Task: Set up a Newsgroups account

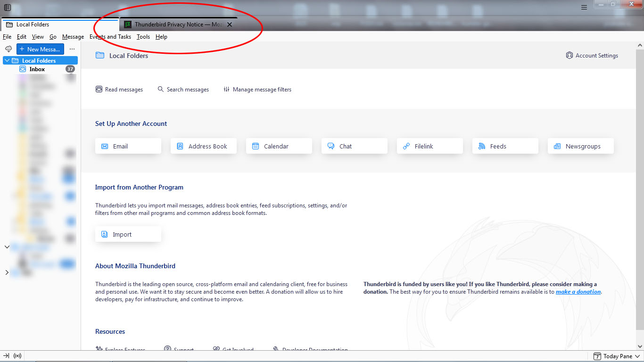Action: [x=581, y=146]
